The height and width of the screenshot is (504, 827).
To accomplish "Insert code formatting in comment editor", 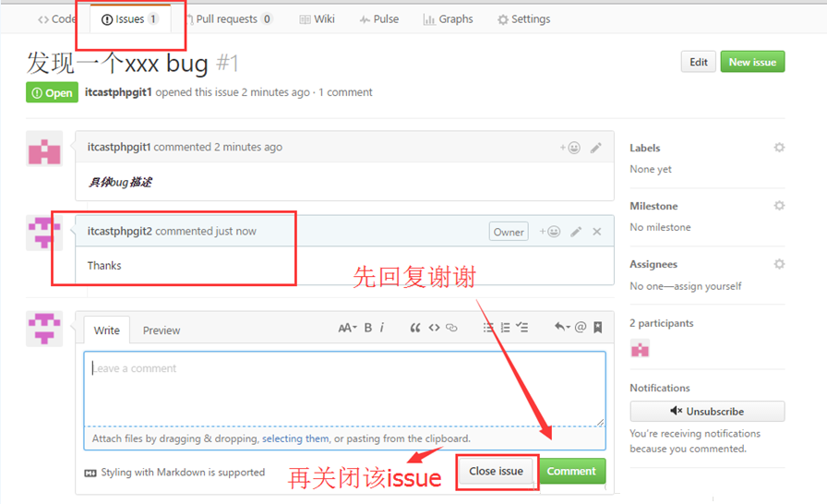I will coord(434,328).
